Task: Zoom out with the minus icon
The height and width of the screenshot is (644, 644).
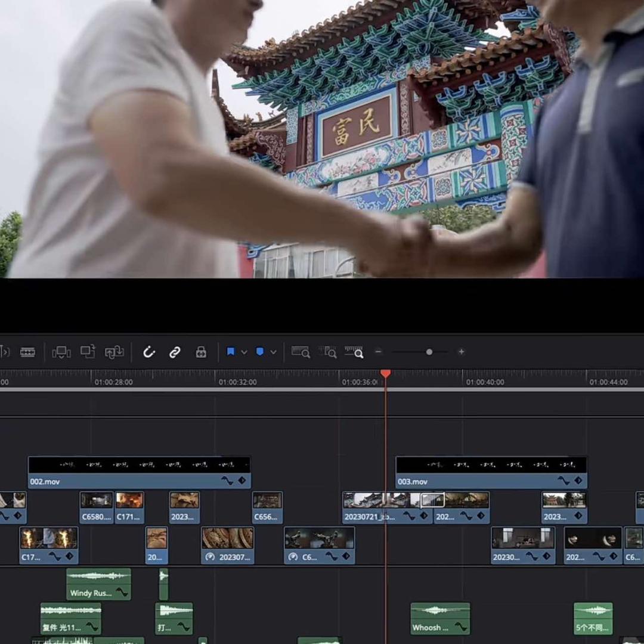Action: [379, 352]
